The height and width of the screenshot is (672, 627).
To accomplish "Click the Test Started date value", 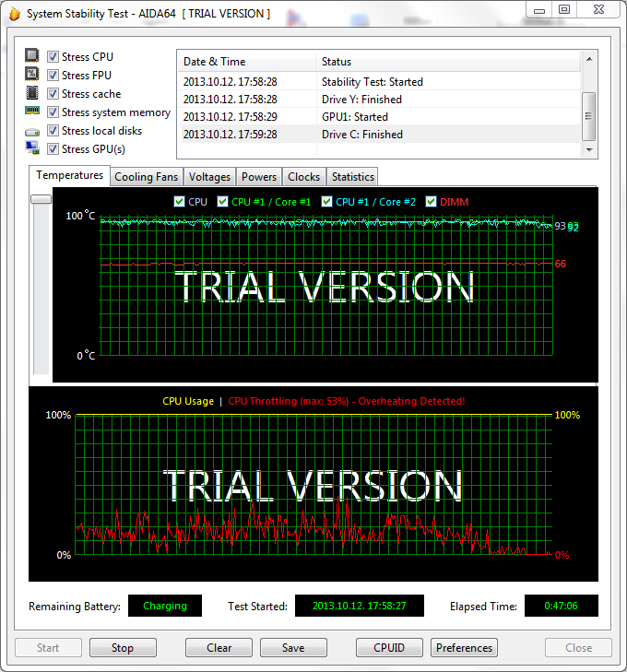I will pos(360,606).
